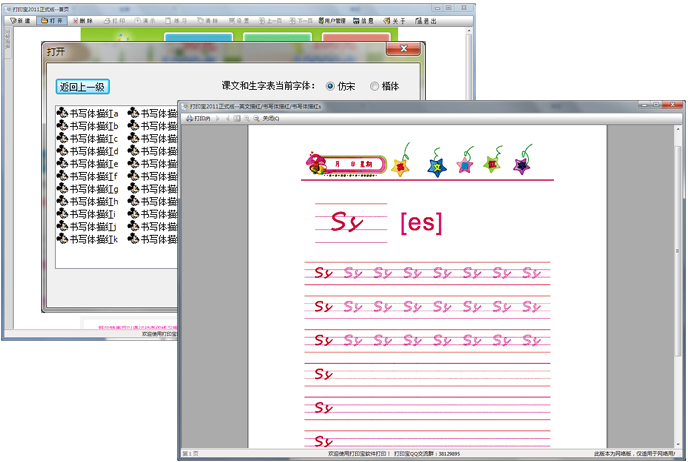This screenshot has width=688, height=462.
Task: Click the 书写体描红j list entry
Action: pos(88,227)
